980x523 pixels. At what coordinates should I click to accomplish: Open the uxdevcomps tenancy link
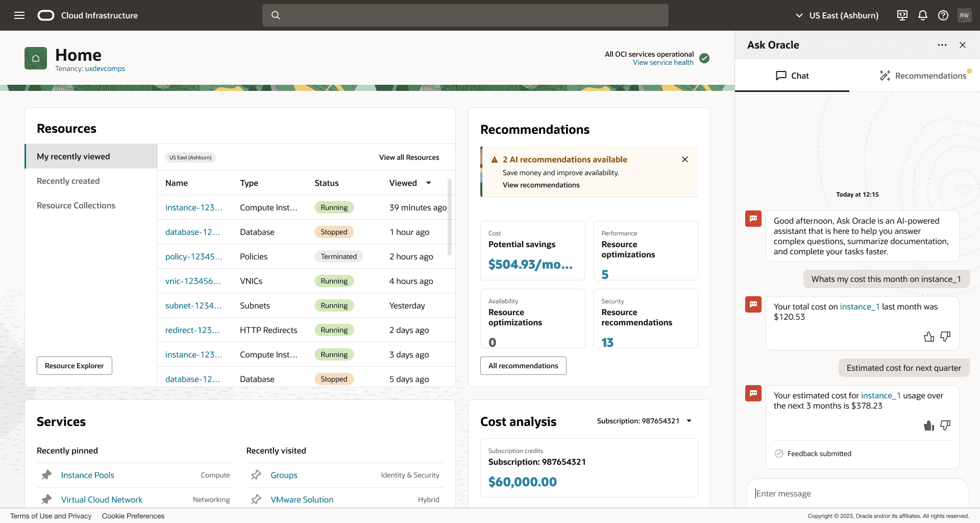[105, 68]
